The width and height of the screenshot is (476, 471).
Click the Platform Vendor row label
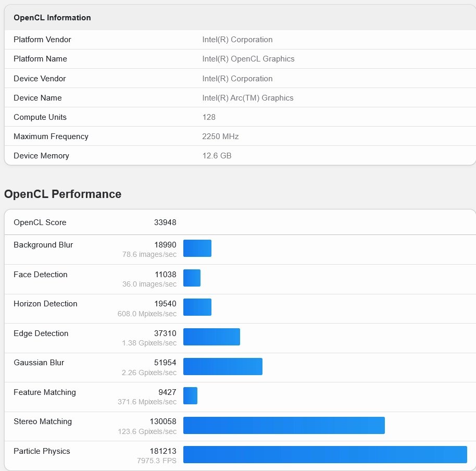pos(42,40)
